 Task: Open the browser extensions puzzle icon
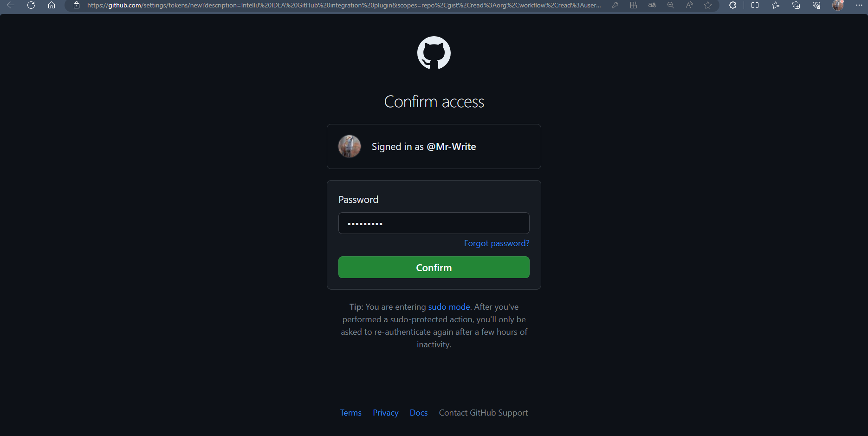[x=732, y=5]
